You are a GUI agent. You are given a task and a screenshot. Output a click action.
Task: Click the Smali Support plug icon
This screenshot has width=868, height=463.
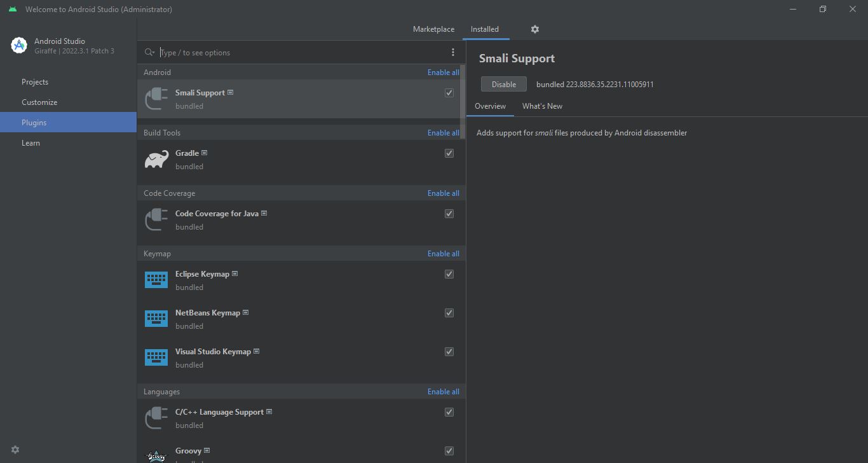coord(156,99)
